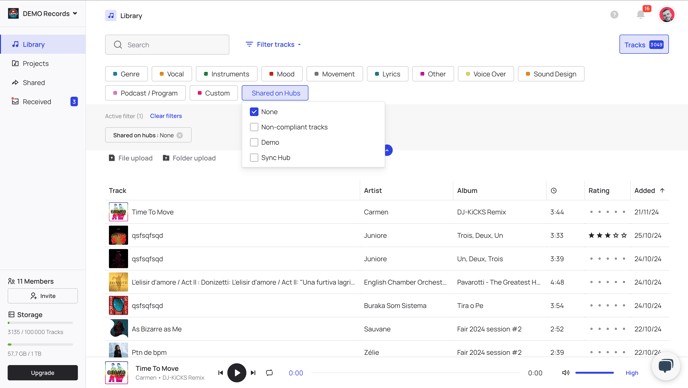Expand the Custom filter

tap(214, 93)
